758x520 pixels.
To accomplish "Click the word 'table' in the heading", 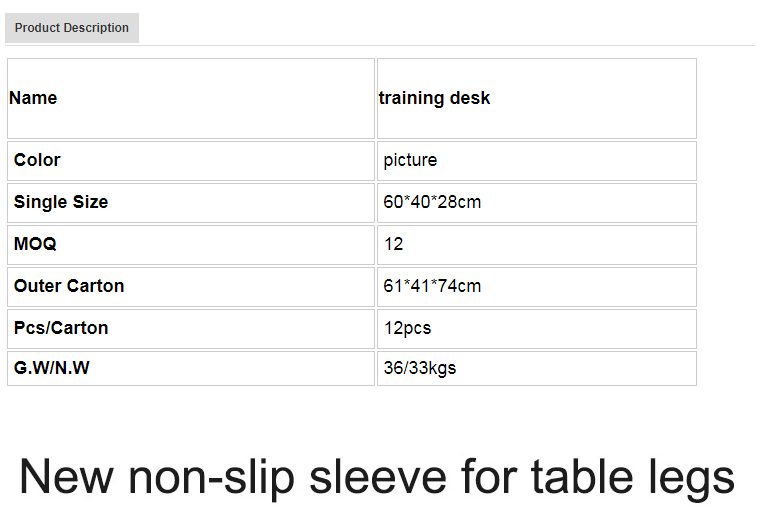I will pos(582,476).
